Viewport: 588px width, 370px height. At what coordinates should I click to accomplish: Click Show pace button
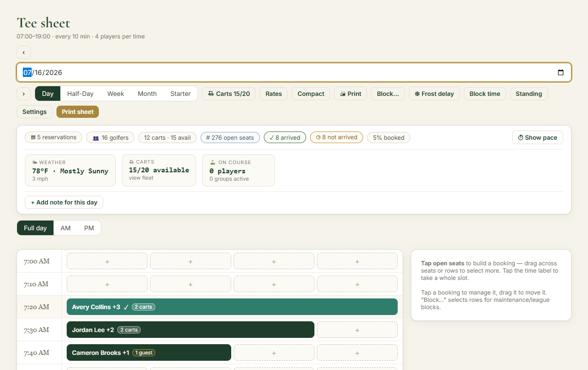tap(537, 137)
